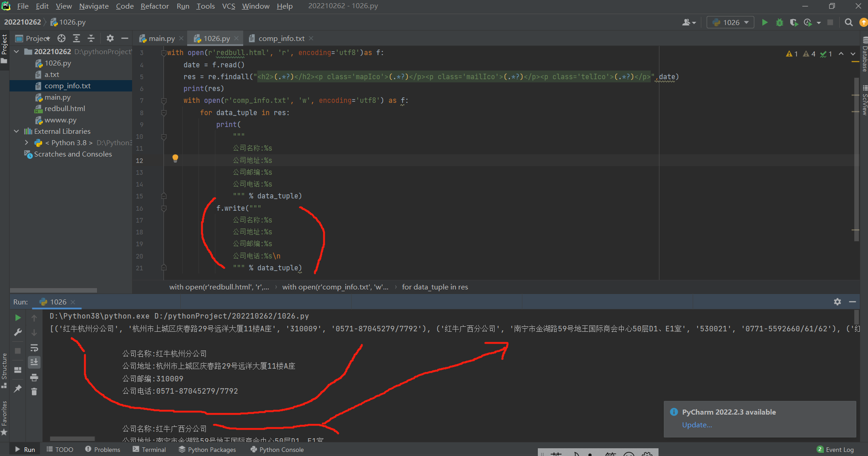
Task: Hide the Project tool window
Action: pos(124,38)
